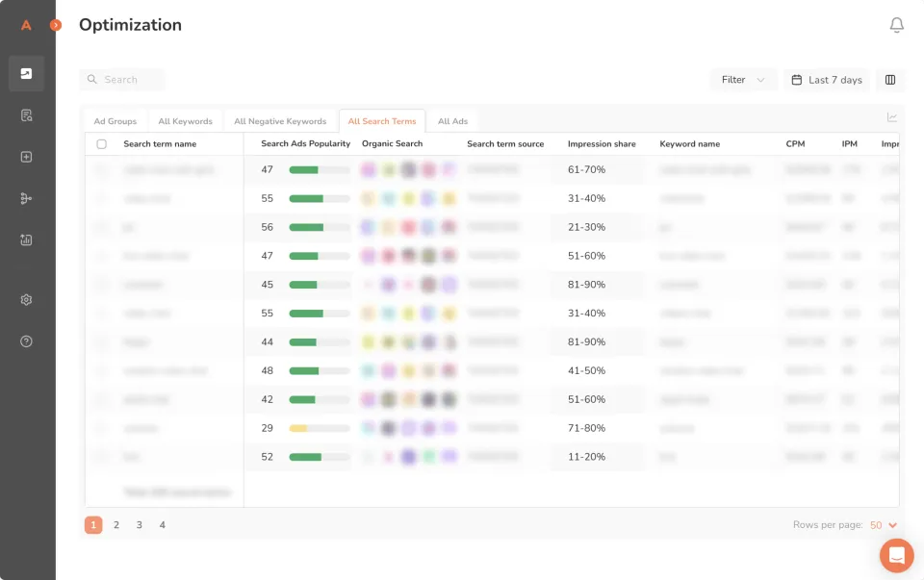Switch to the Ad Groups tab
This screenshot has height=580, width=924.
pos(115,121)
